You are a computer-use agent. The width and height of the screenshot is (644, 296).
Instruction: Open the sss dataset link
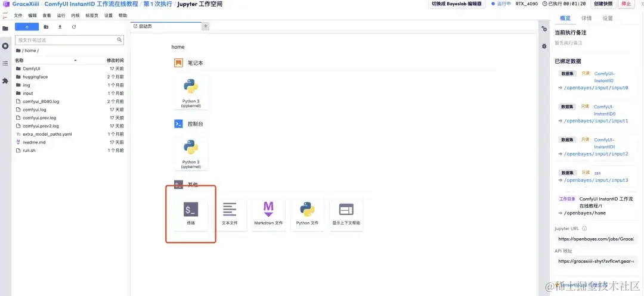597,173
